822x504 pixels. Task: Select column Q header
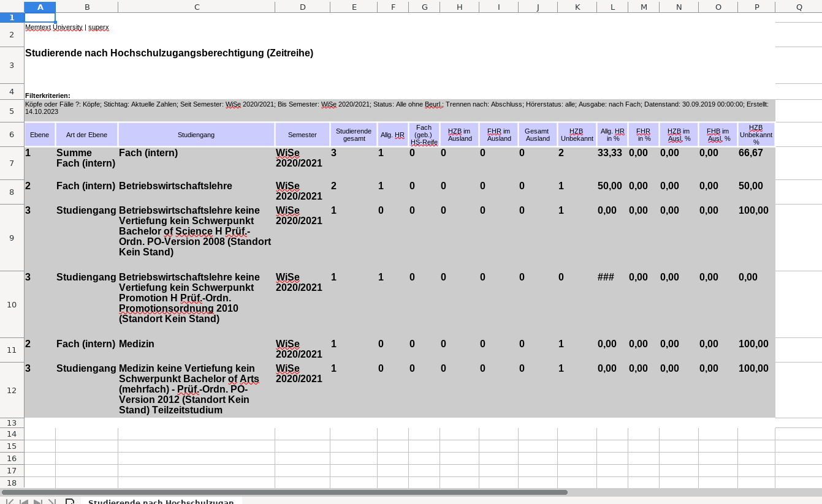[799, 7]
